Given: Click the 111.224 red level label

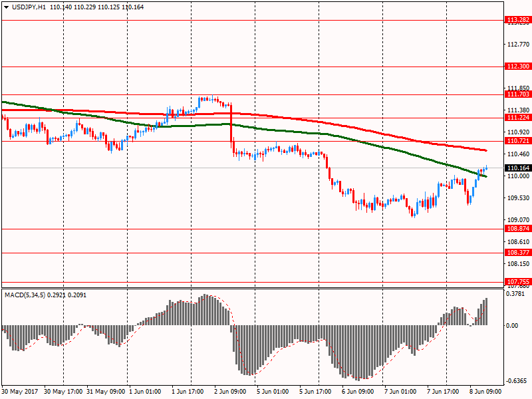Looking at the screenshot, I should tap(518, 118).
